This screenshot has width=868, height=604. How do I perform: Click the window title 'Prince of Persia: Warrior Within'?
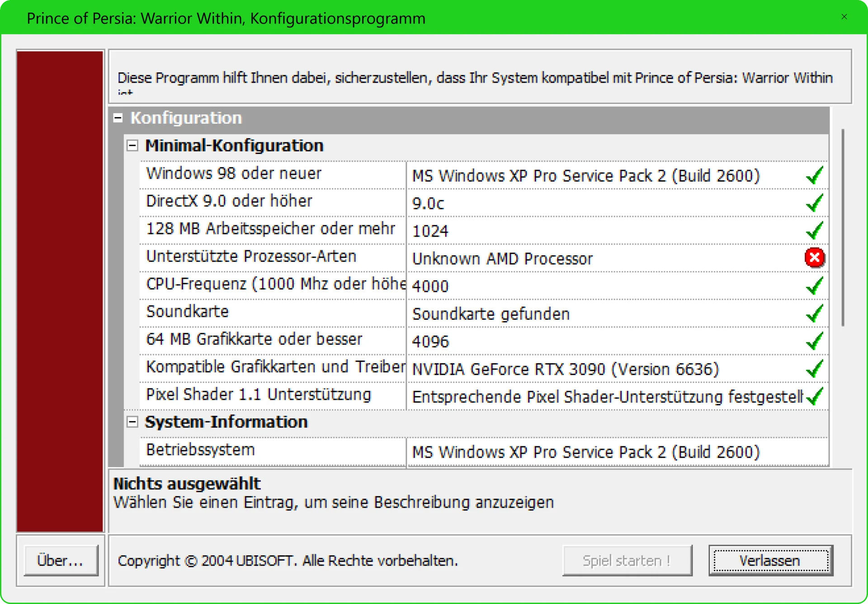(x=226, y=19)
